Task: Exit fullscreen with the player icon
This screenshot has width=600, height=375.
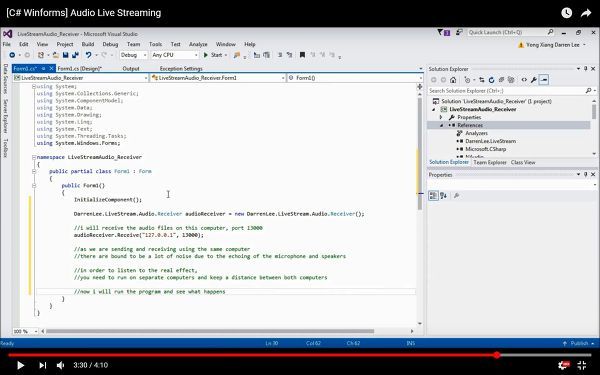Action: (582, 365)
